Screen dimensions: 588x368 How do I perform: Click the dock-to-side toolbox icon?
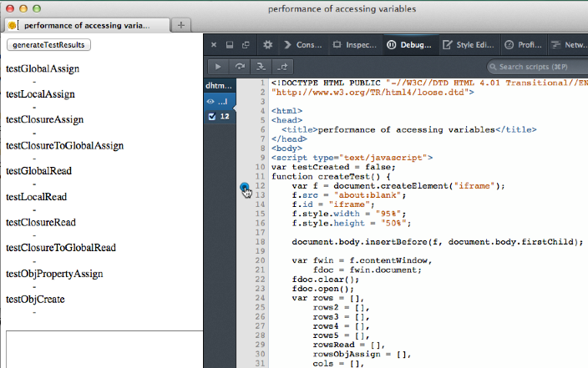(230, 45)
